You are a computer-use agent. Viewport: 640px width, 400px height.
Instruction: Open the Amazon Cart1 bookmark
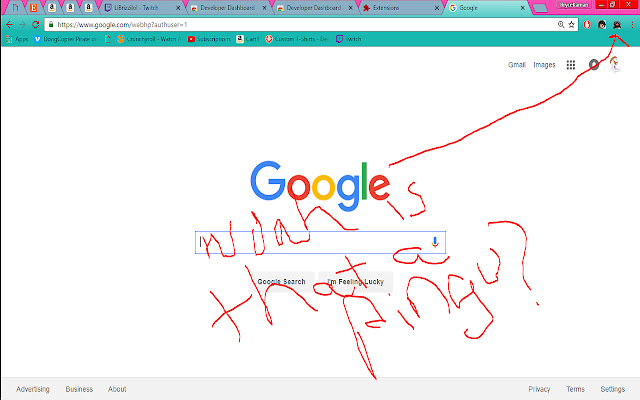[x=248, y=39]
